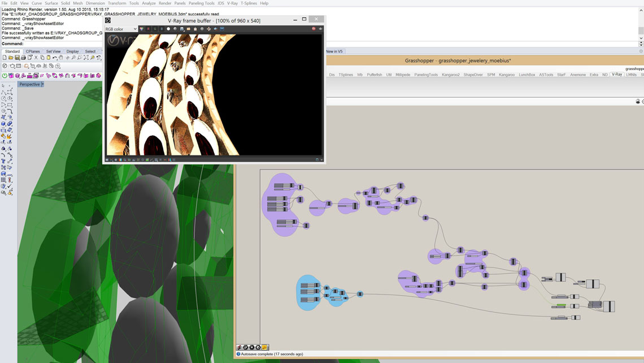The width and height of the screenshot is (644, 363).
Task: Click the green power icon in V-Ray toolbar
Action: coord(5,76)
